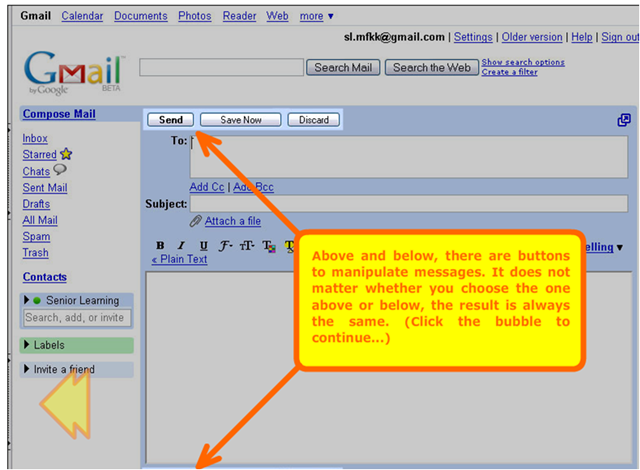Click Create a filter link
The width and height of the screenshot is (640, 470).
pyautogui.click(x=509, y=72)
